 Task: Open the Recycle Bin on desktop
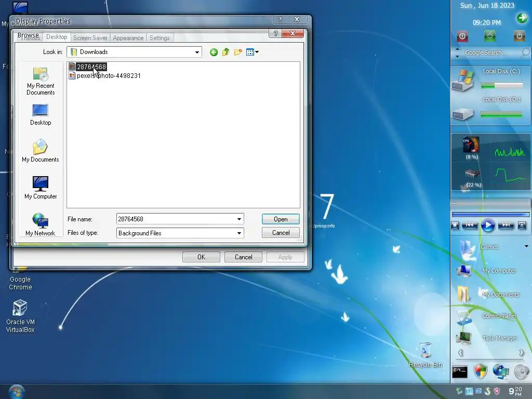pyautogui.click(x=425, y=355)
